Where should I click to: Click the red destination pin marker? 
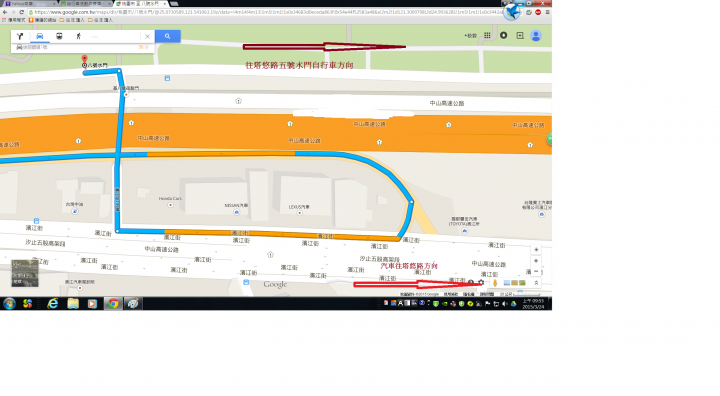coord(84,59)
